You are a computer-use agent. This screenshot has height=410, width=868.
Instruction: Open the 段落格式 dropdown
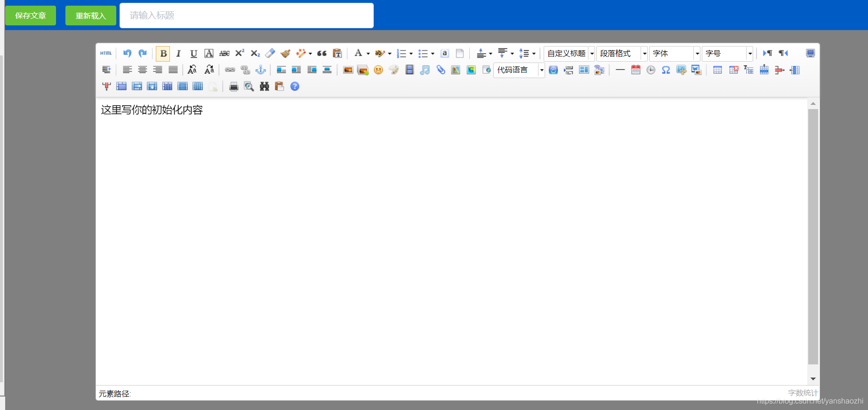coord(622,54)
